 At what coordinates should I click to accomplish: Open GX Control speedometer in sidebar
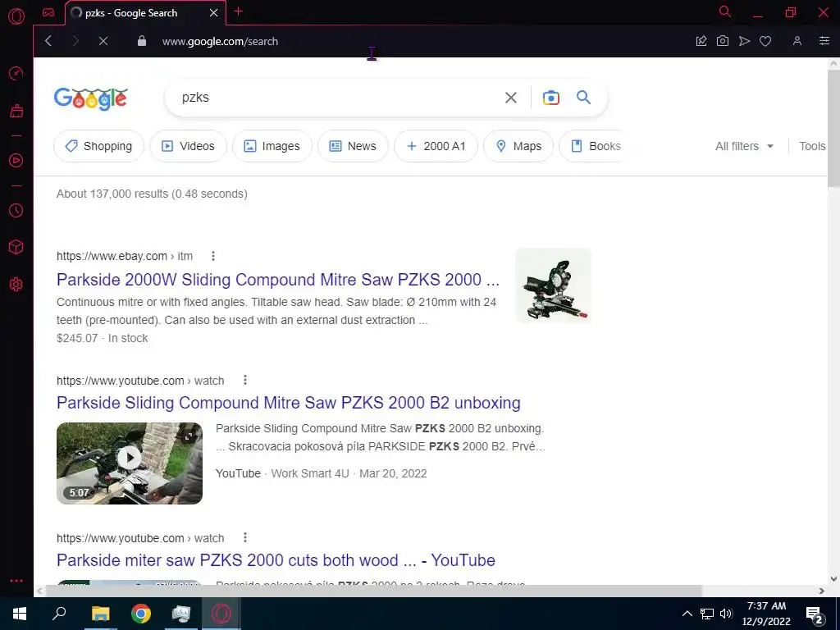[16, 73]
